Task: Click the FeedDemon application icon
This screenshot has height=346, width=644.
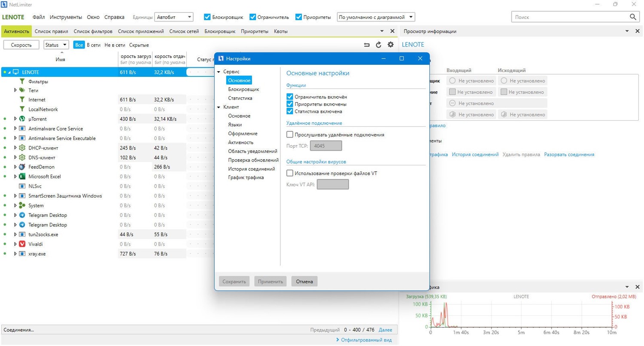Action: [22, 167]
